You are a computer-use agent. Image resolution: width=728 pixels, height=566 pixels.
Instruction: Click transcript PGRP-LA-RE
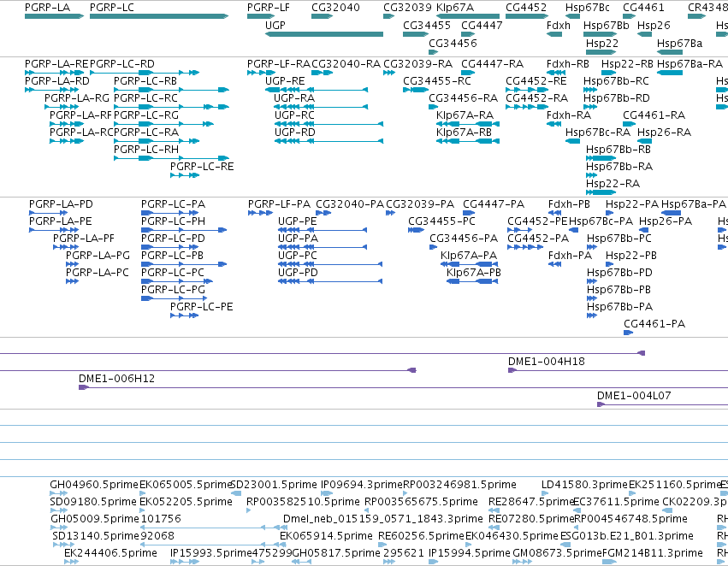tap(54, 73)
